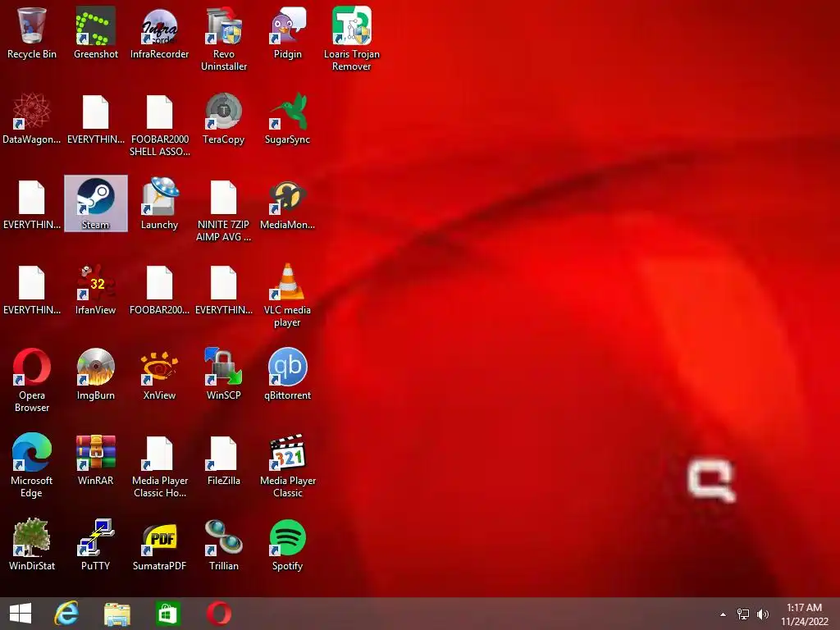Open the TeraCopy shortcut

(x=223, y=119)
